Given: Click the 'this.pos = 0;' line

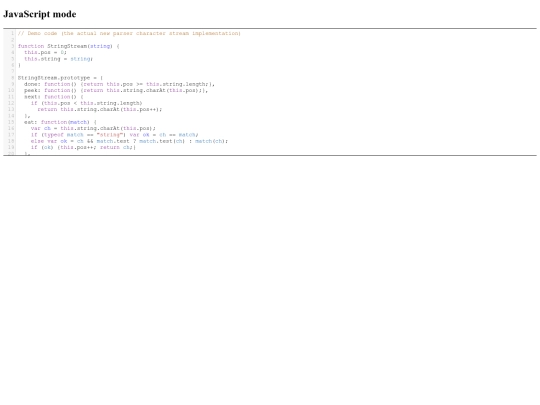Looking at the screenshot, I should [45, 52].
